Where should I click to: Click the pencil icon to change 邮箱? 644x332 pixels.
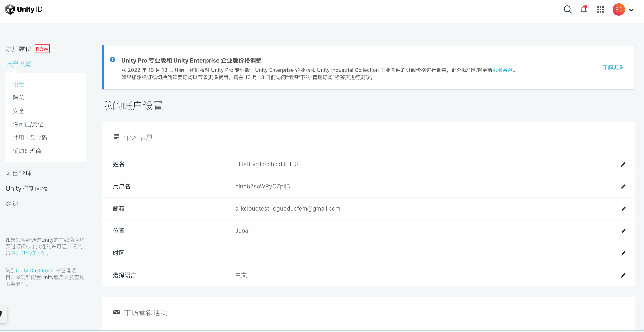pyautogui.click(x=623, y=209)
